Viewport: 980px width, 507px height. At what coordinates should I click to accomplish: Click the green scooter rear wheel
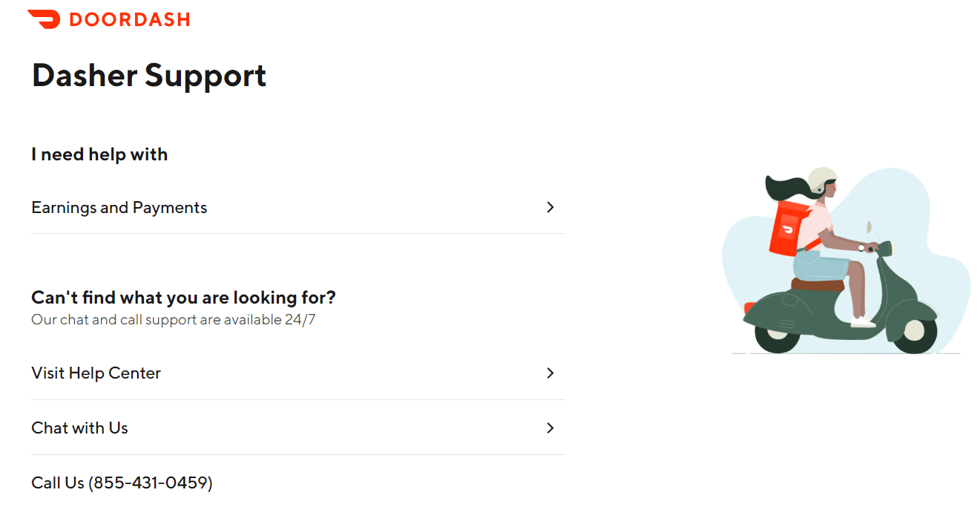click(777, 334)
